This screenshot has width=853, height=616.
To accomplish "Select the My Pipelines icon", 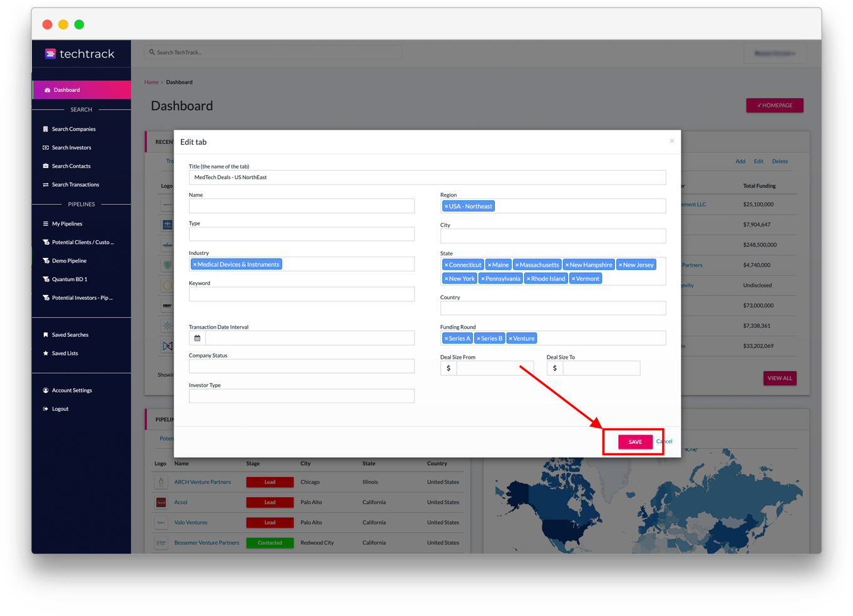I will (x=45, y=223).
